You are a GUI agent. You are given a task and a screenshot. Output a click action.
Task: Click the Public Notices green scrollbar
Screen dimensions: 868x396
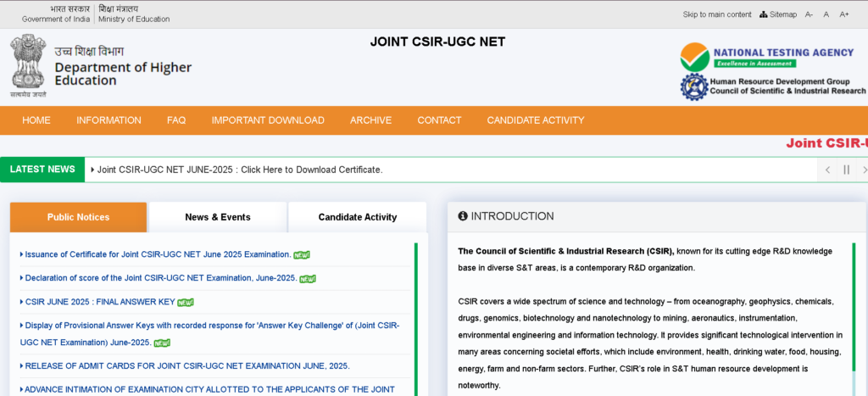[x=415, y=319]
